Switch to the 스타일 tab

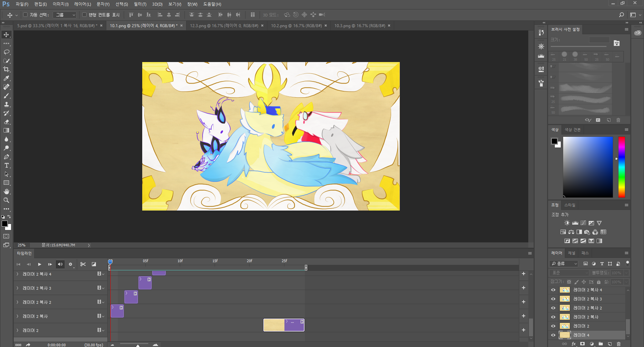pos(570,205)
